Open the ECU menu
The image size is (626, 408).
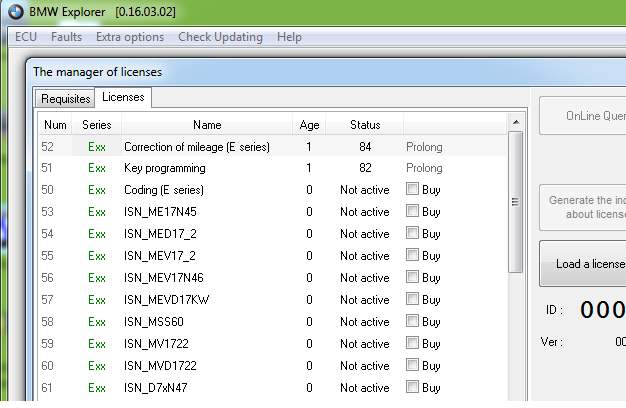coord(26,37)
